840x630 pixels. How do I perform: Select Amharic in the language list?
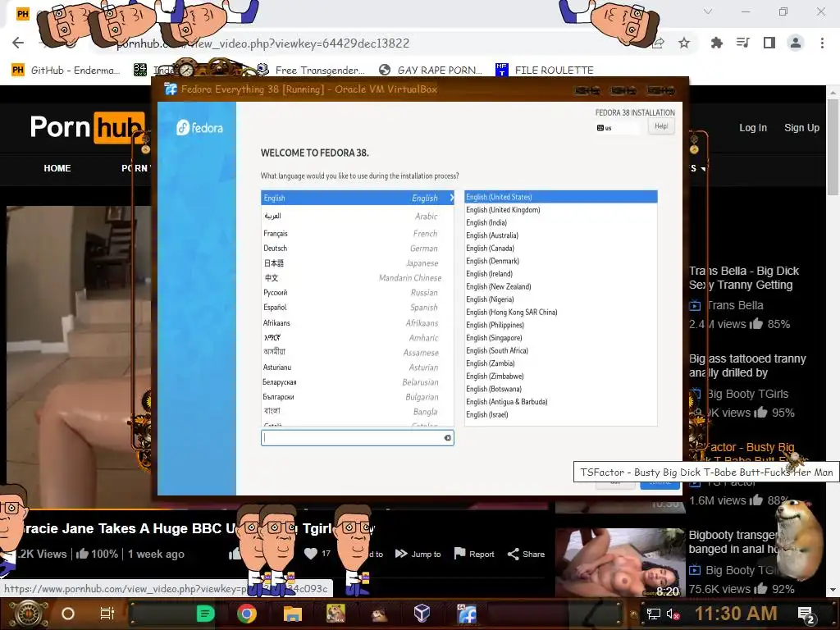[x=358, y=338]
